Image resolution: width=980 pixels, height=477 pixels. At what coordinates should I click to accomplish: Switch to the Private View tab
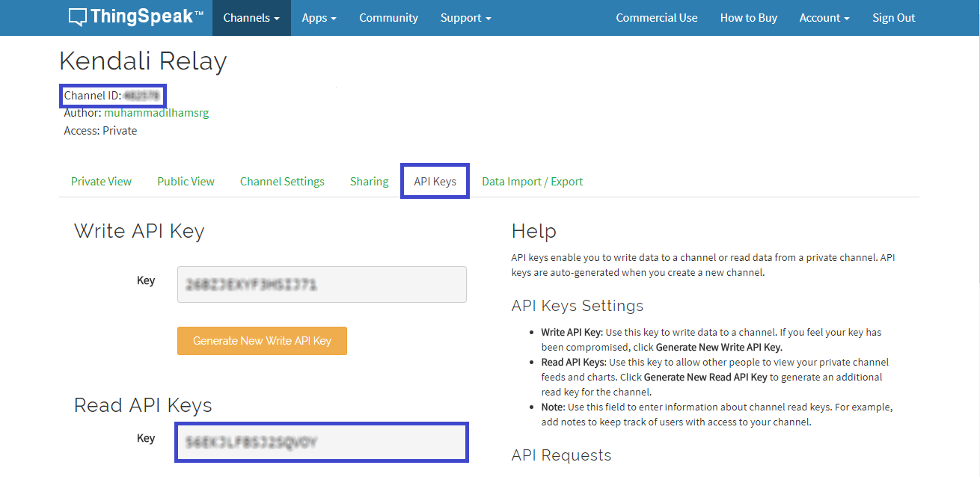[101, 182]
